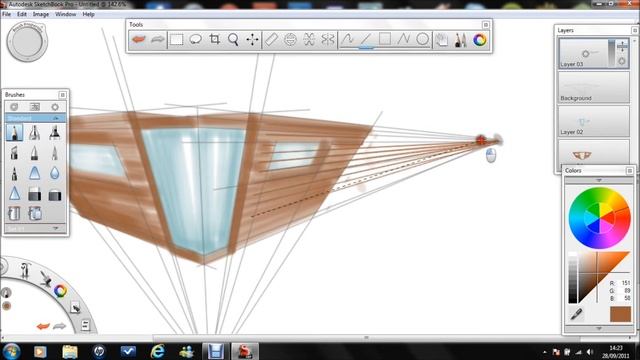Open the Edit menu

pyautogui.click(x=22, y=14)
